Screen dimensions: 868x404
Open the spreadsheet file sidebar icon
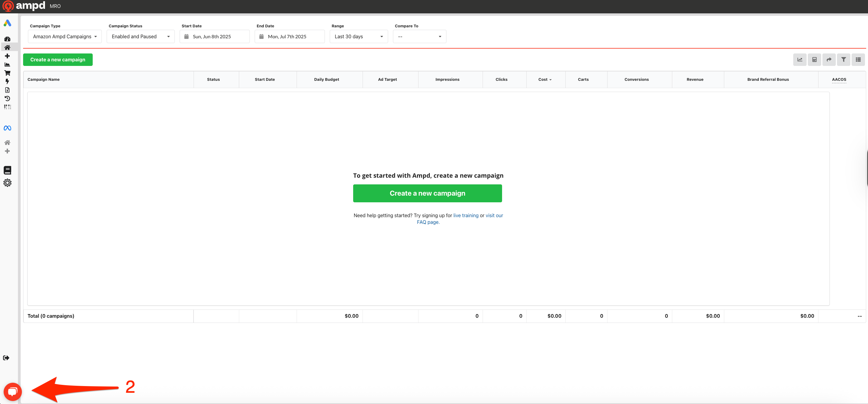coord(7,90)
